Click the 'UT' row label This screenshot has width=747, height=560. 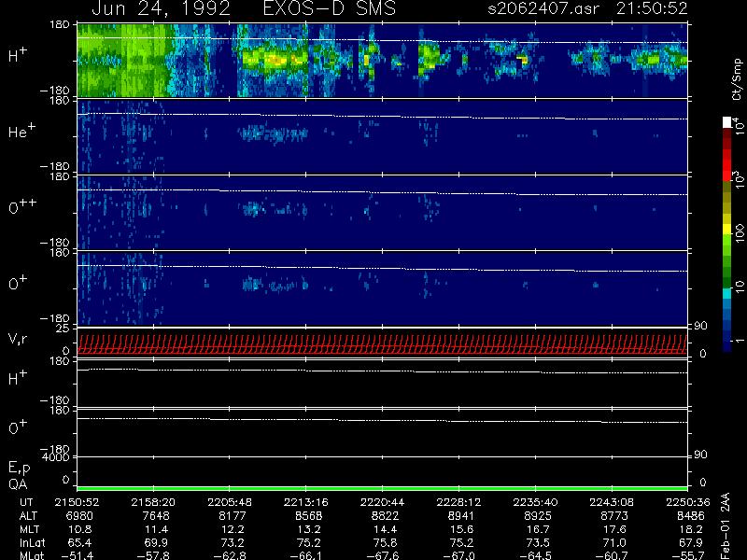point(26,502)
